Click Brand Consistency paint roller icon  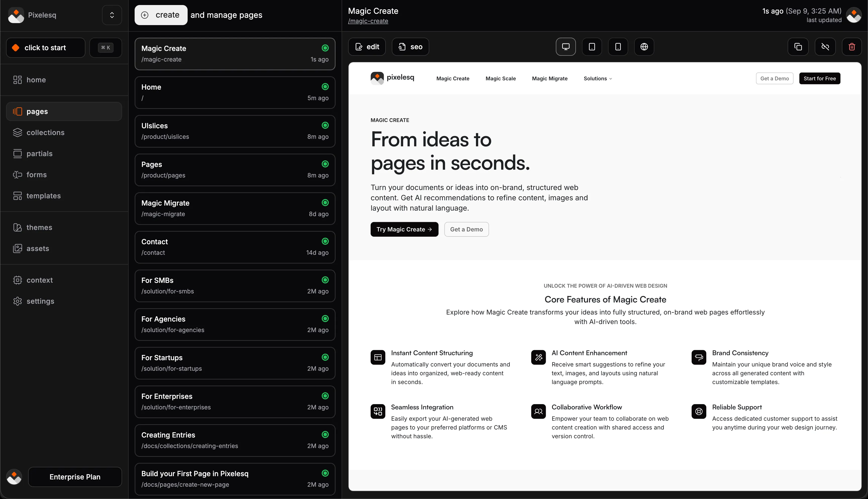699,357
